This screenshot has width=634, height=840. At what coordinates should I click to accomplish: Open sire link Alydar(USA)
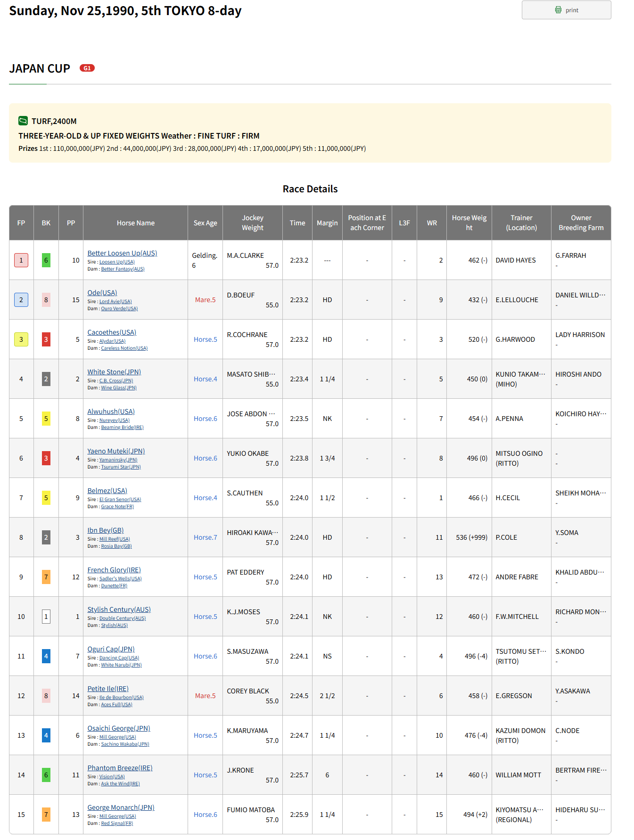coord(112,341)
